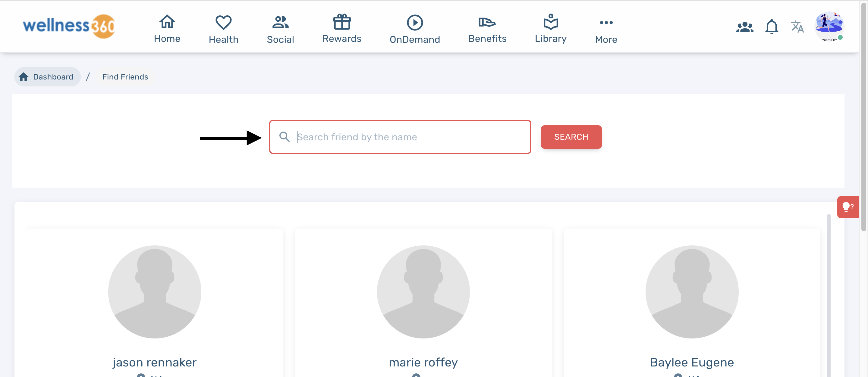
Task: Open the Social people icon
Action: [x=280, y=23]
